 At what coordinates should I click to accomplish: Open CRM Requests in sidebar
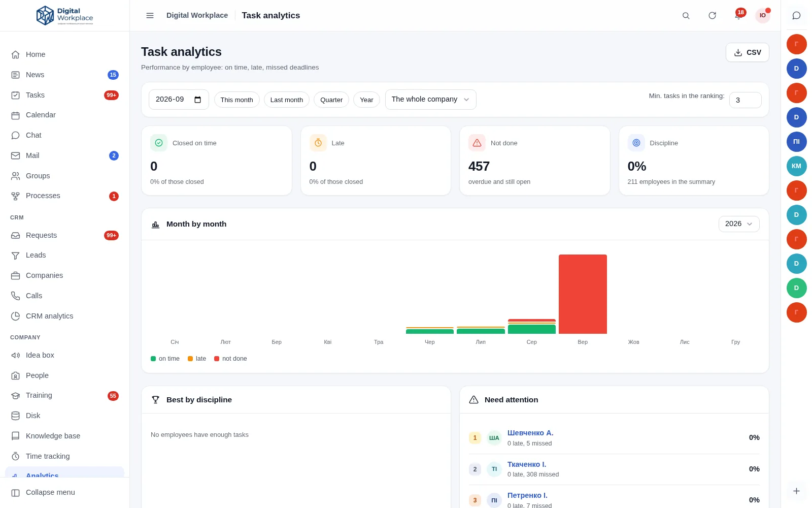tap(64, 235)
